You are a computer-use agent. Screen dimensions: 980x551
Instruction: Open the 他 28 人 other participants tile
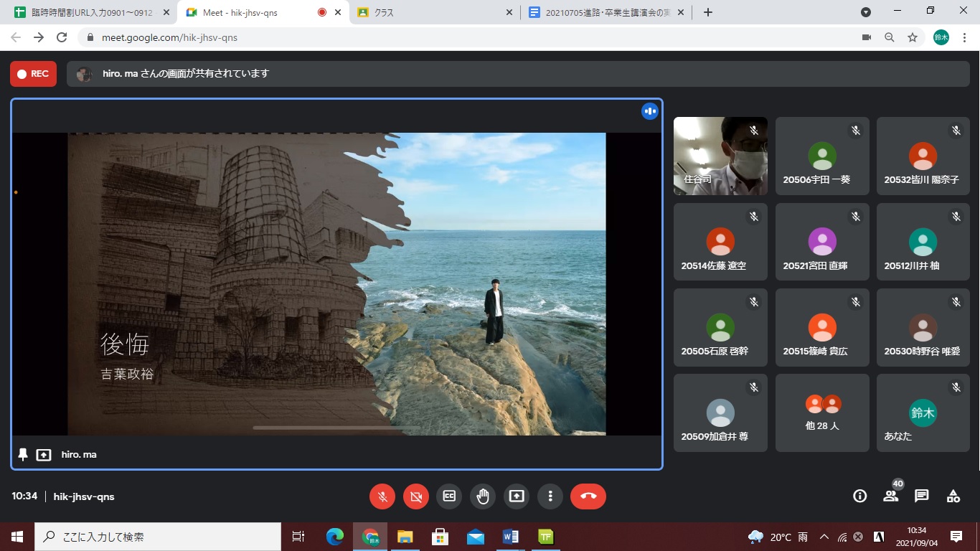(x=822, y=413)
